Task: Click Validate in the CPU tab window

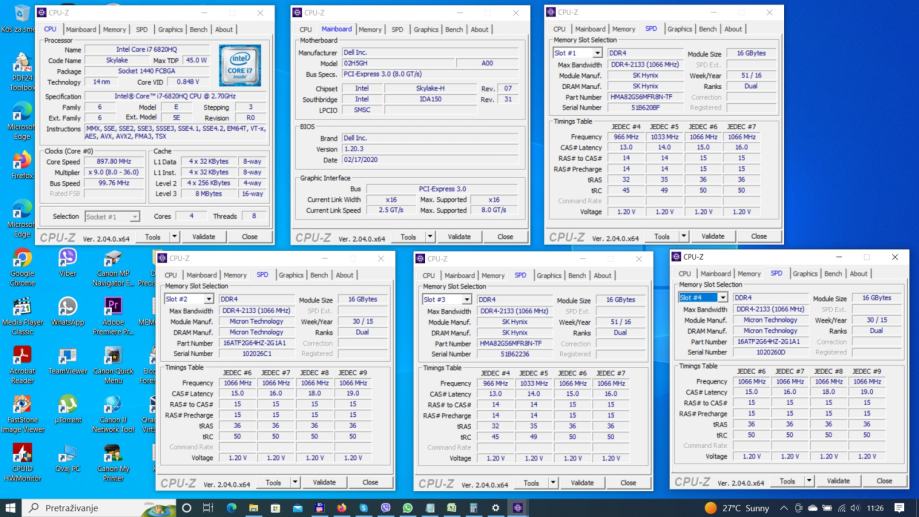Action: point(203,237)
